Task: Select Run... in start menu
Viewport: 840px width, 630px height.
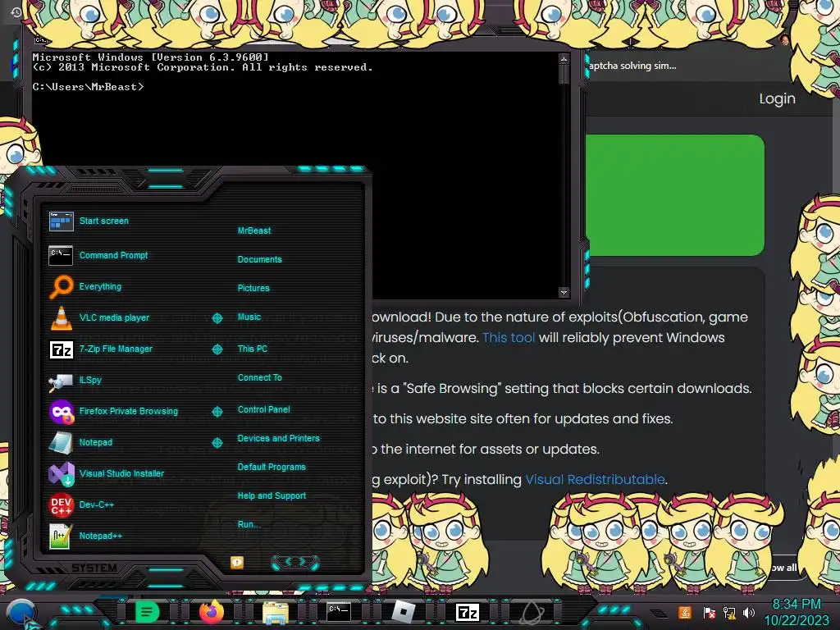Action: click(249, 524)
